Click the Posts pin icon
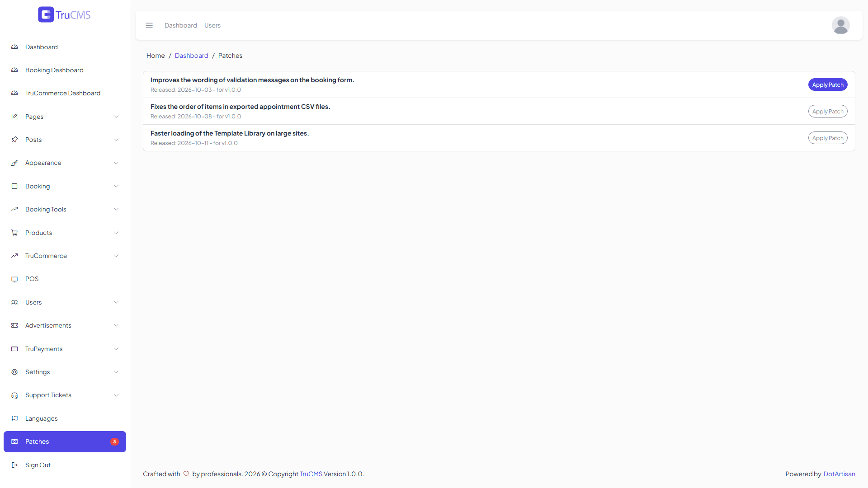The height and width of the screenshot is (488, 868). point(14,140)
